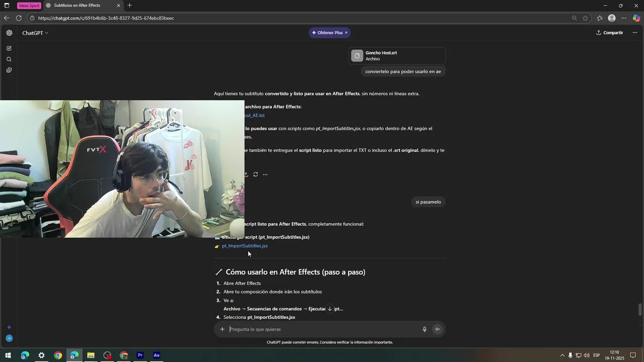Click the ChatGPT logo in the sidebar
The image size is (644, 362).
click(9, 33)
